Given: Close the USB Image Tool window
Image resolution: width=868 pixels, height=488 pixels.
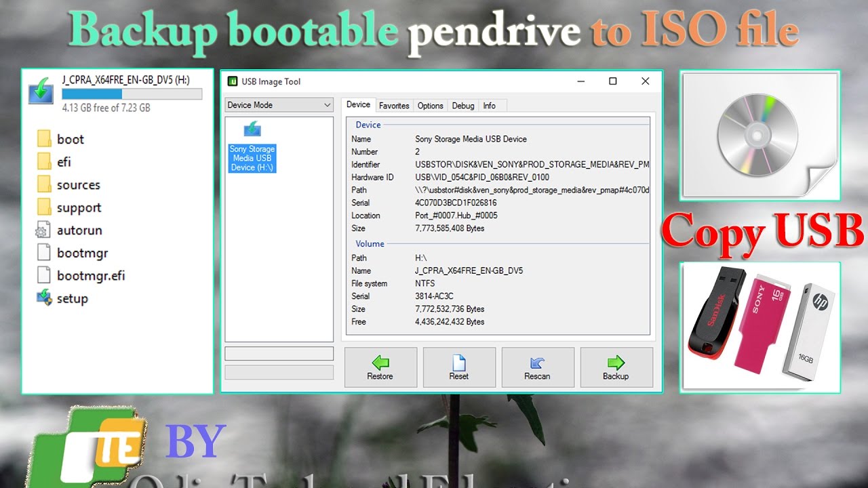Looking at the screenshot, I should (x=645, y=81).
